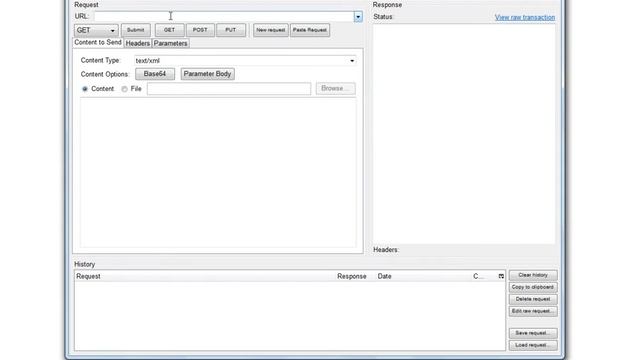
Task: Select the Content radio button
Action: click(85, 89)
